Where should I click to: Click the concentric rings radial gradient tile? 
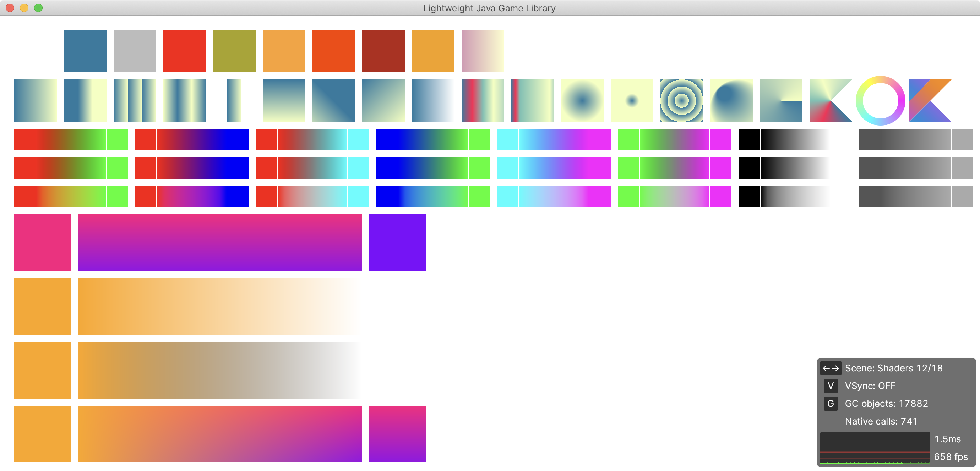pos(681,100)
